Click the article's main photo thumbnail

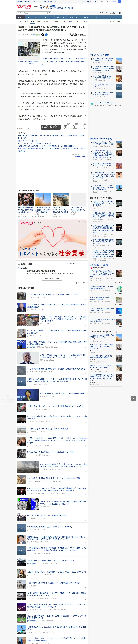(29, 49)
